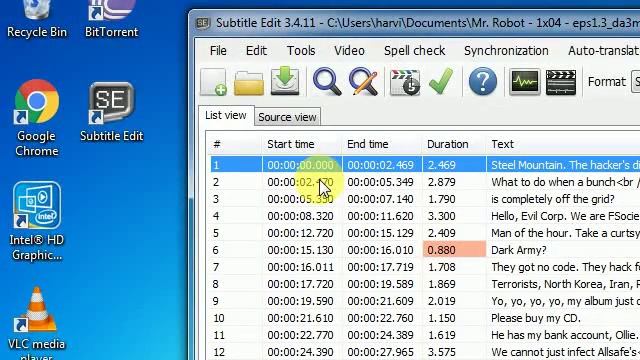Save subtitle using green arrow icon
640x360 pixels.
(x=285, y=82)
